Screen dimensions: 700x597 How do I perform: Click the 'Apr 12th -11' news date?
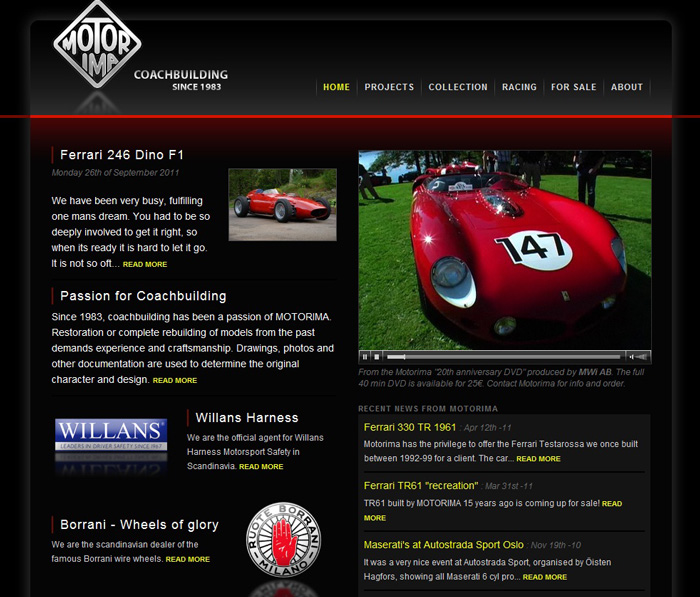point(488,428)
